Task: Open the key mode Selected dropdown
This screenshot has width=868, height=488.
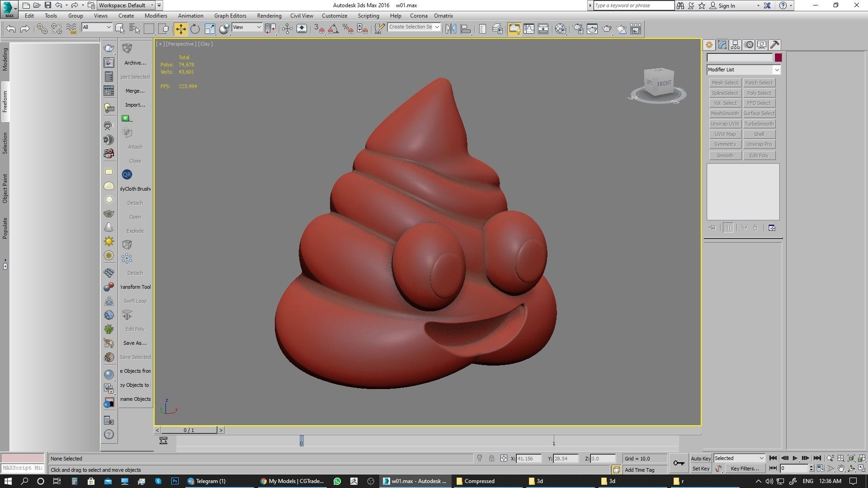Action: point(739,458)
